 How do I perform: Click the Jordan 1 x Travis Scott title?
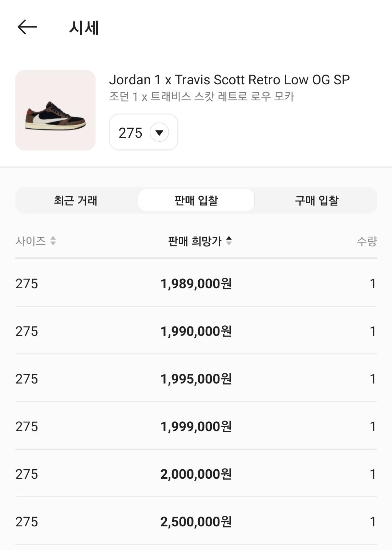(x=229, y=80)
